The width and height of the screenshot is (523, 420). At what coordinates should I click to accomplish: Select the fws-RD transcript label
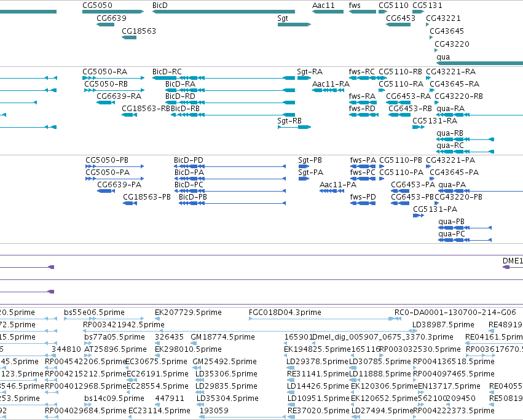click(362, 109)
